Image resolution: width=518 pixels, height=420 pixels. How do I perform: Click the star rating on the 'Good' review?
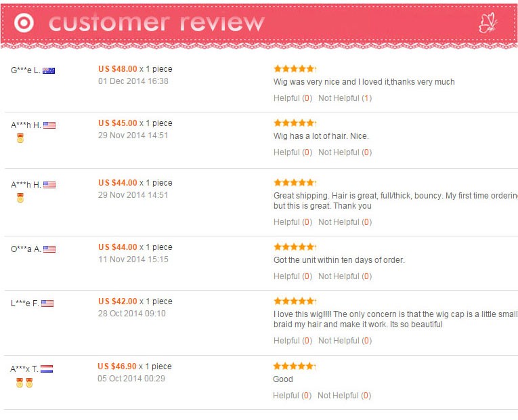(x=294, y=366)
